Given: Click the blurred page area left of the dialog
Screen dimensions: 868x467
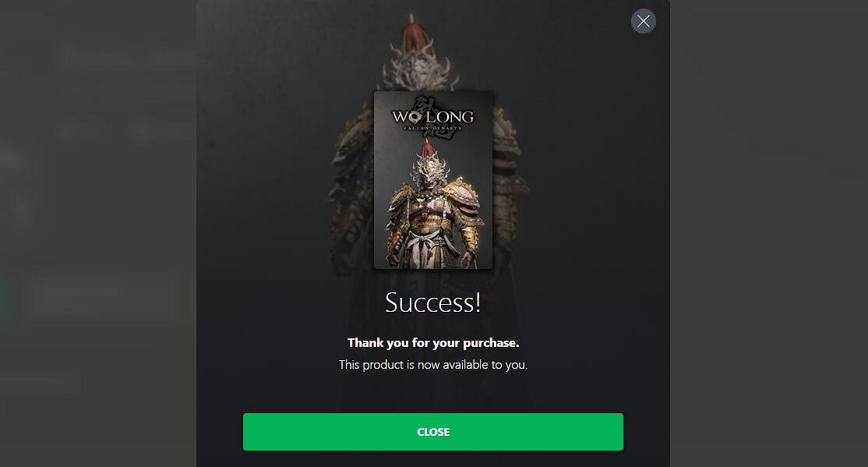Looking at the screenshot, I should (x=98, y=233).
